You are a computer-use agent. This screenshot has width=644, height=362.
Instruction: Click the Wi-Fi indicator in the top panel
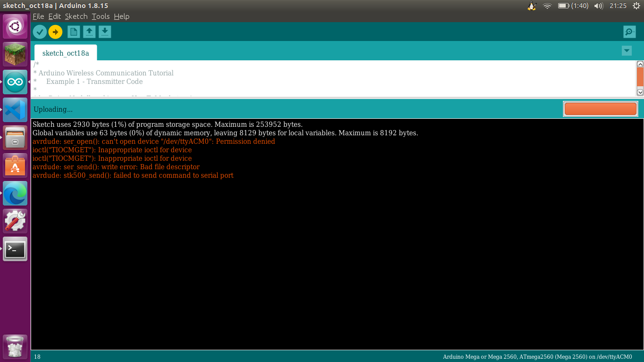point(546,6)
